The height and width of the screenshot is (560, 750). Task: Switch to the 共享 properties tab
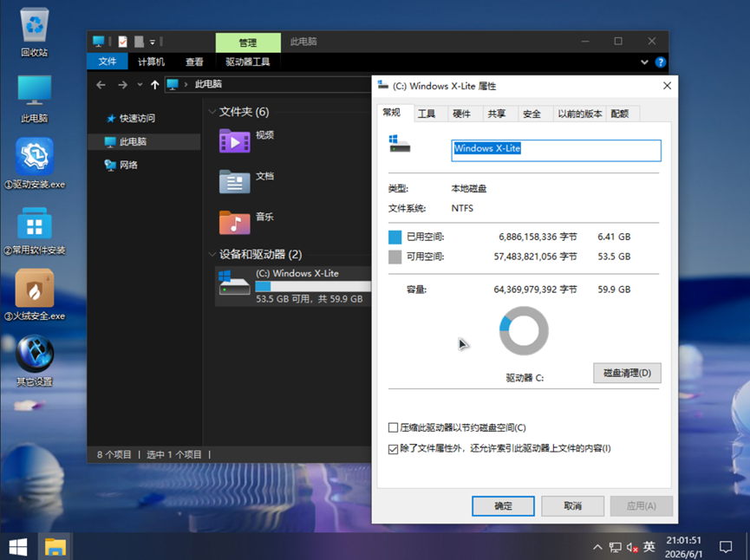point(497,114)
